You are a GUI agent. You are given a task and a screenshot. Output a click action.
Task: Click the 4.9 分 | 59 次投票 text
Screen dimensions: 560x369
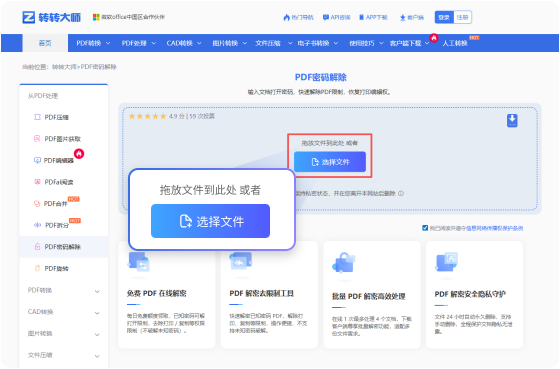[192, 116]
